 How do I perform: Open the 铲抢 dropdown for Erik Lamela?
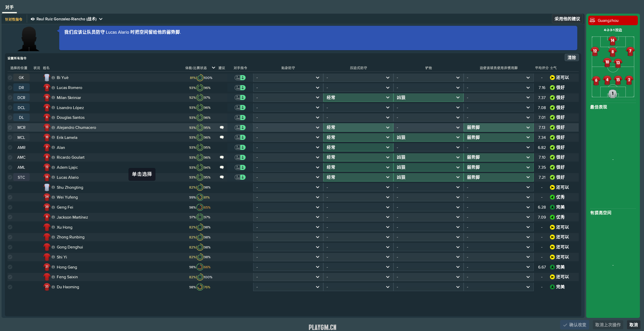click(428, 138)
